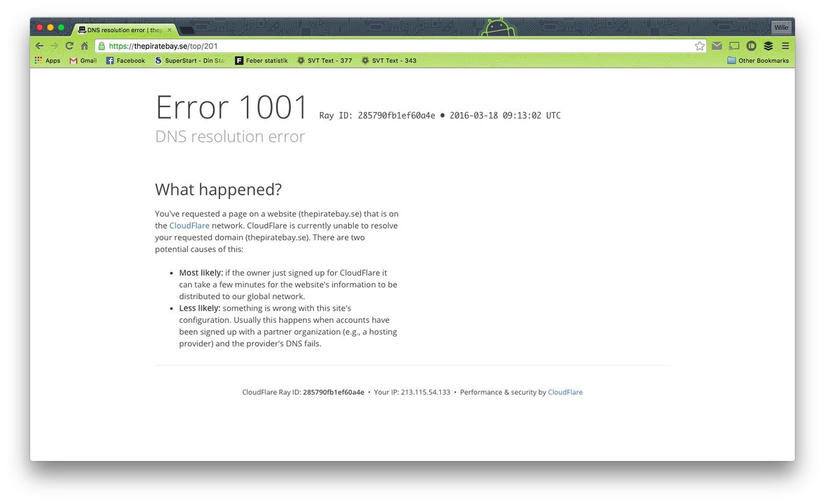This screenshot has width=825, height=504.
Task: Click the What happened? heading
Action: (218, 189)
